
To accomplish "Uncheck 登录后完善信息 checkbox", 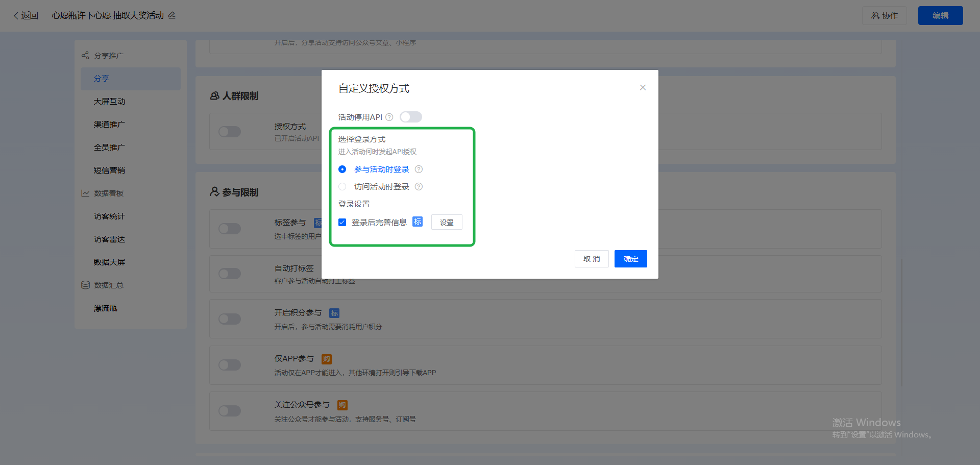I will click(x=342, y=223).
